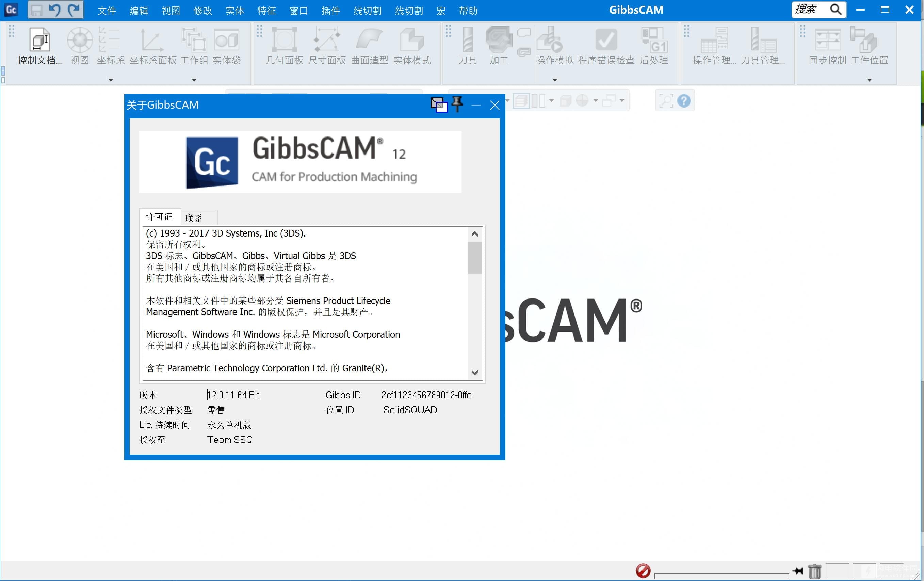
Task: Click the magnifier search icon
Action: [836, 9]
